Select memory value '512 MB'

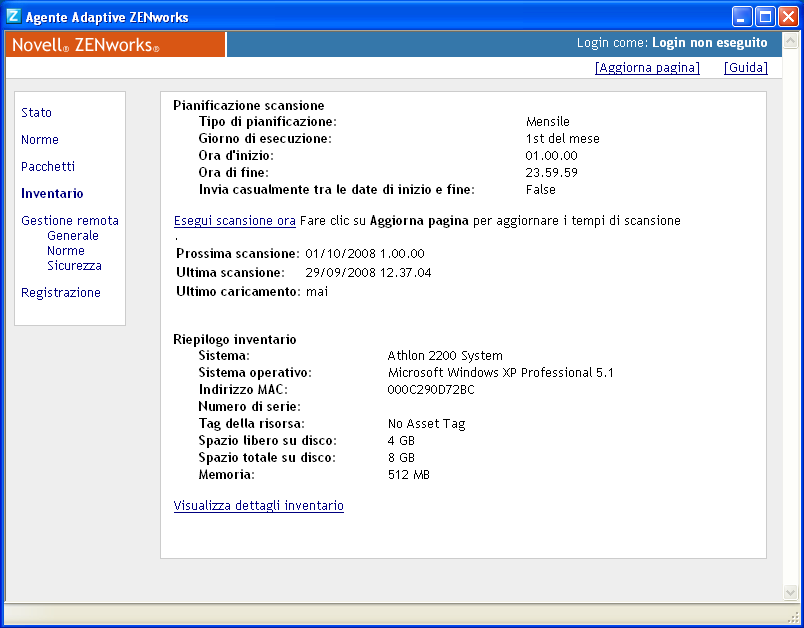click(409, 475)
